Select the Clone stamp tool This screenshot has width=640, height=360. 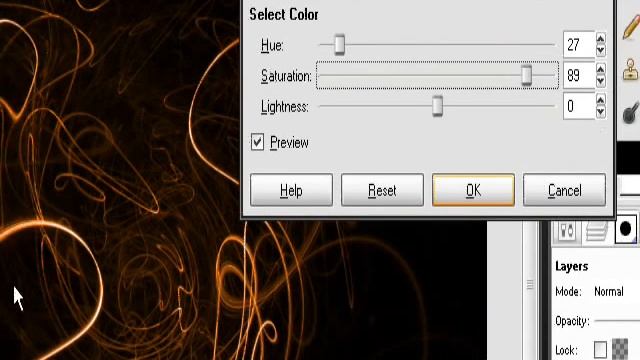[x=631, y=69]
